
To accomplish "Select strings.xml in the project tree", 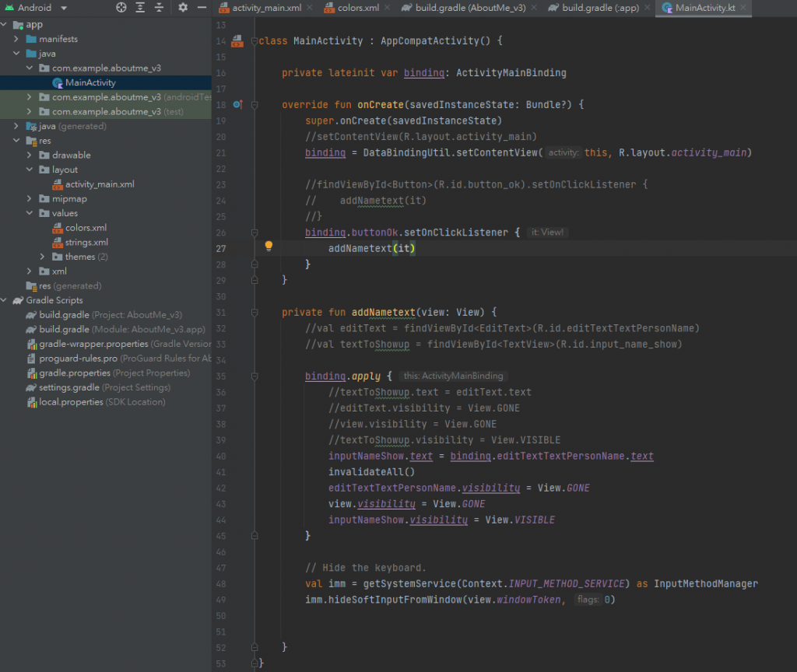I will (86, 243).
